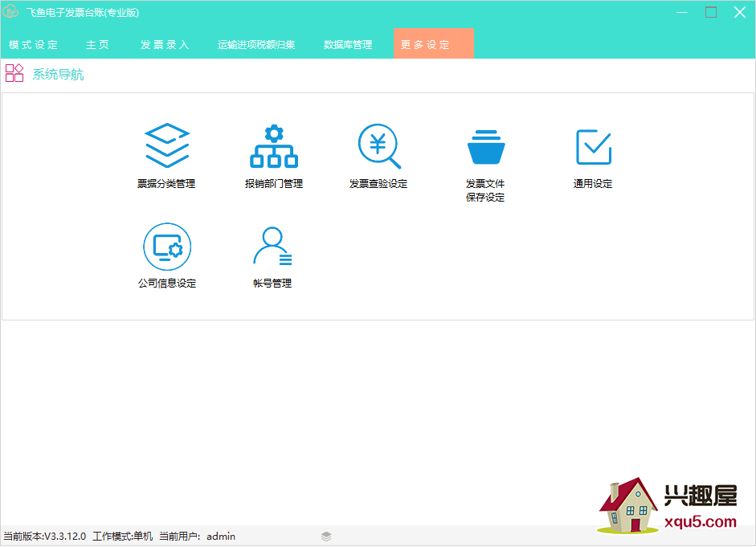Click the 票据分类管理 label
The height and width of the screenshot is (547, 756).
click(166, 184)
